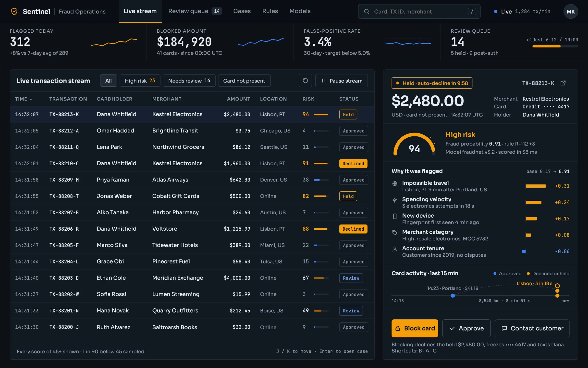This screenshot has height=368, width=588.
Task: Select the TX-88212-A Omar Haddad row
Action: pyautogui.click(x=192, y=131)
